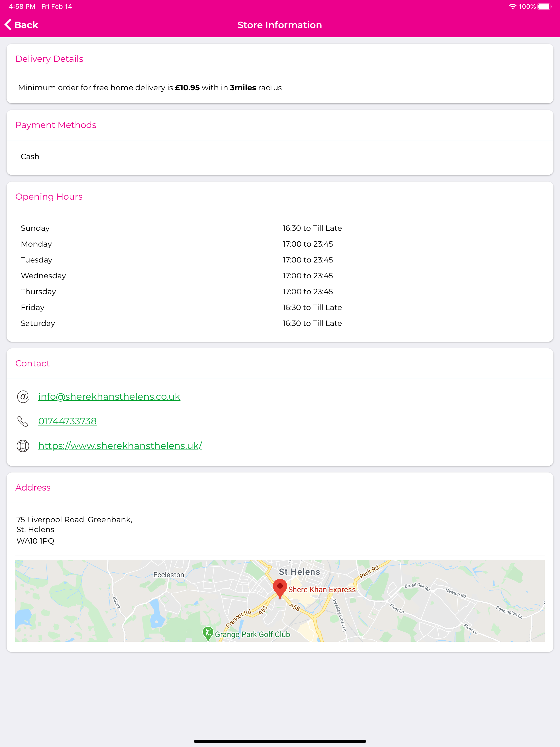Viewport: 560px width, 747px height.
Task: Tap the home indicator bar
Action: 280,741
